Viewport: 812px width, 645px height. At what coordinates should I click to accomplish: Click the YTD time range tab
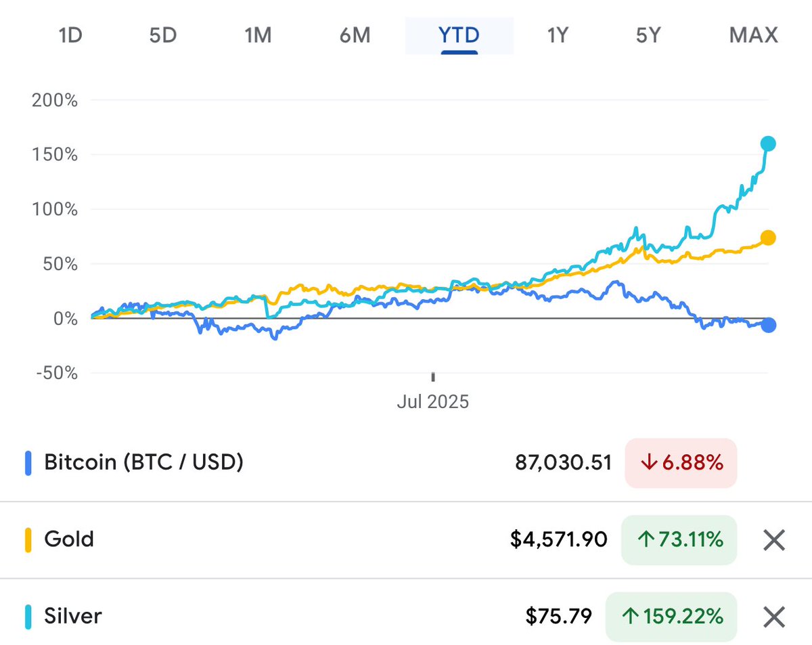coord(459,35)
